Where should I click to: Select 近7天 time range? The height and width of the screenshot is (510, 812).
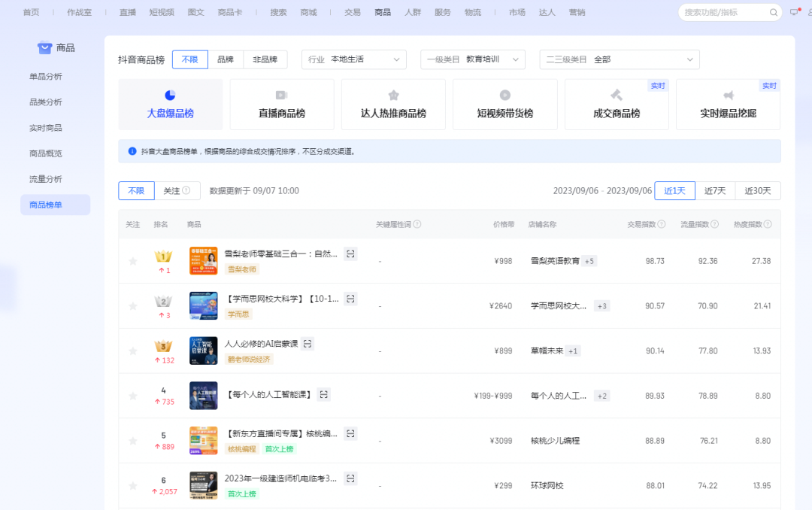pos(715,191)
